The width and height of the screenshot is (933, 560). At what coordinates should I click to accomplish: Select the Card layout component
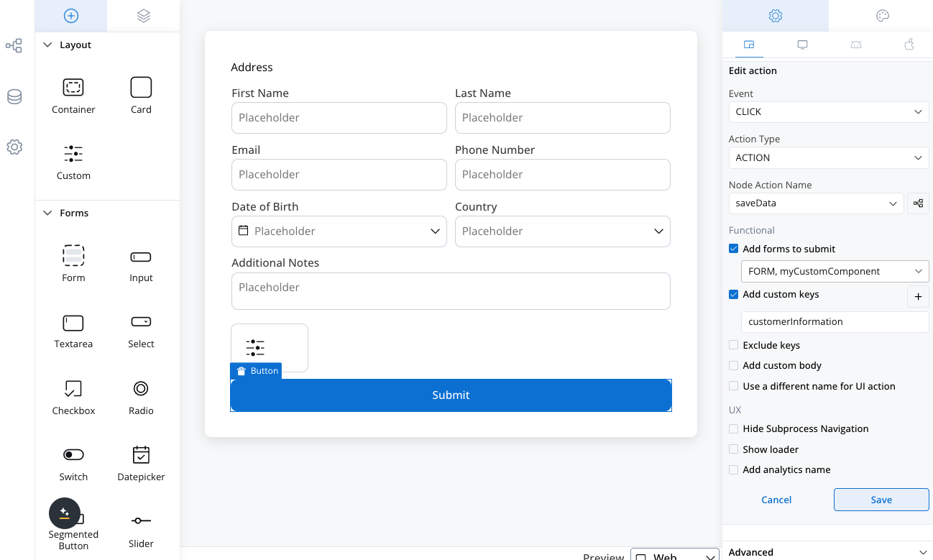tap(141, 96)
